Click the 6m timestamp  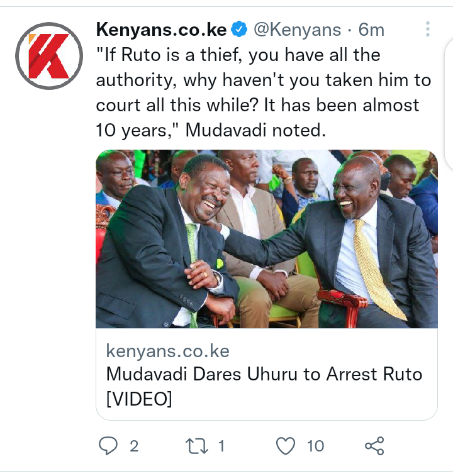371,30
